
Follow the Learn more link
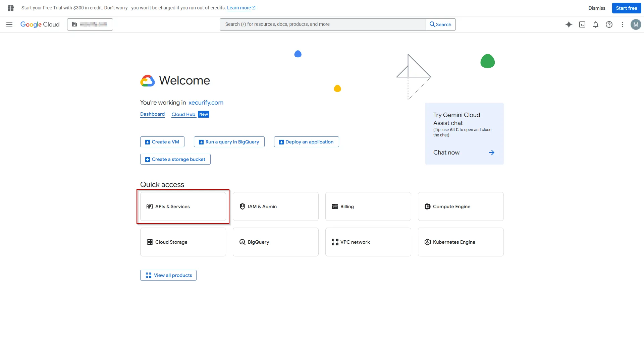pos(241,8)
